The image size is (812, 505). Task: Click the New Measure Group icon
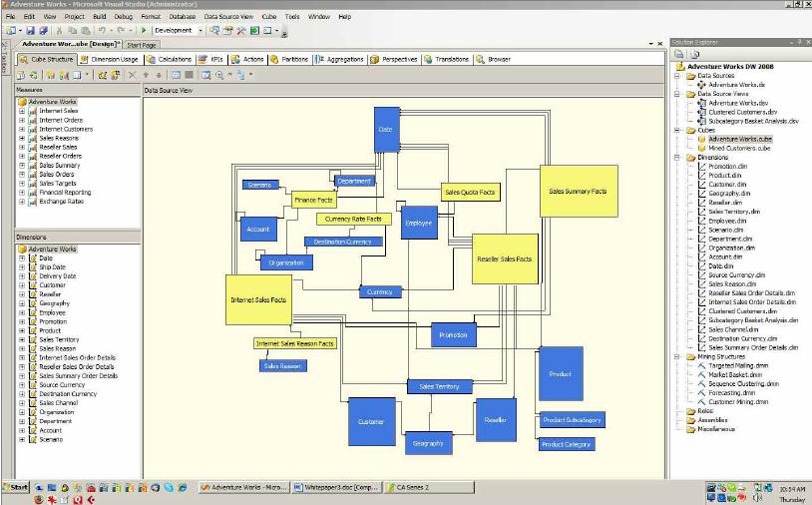point(51,75)
